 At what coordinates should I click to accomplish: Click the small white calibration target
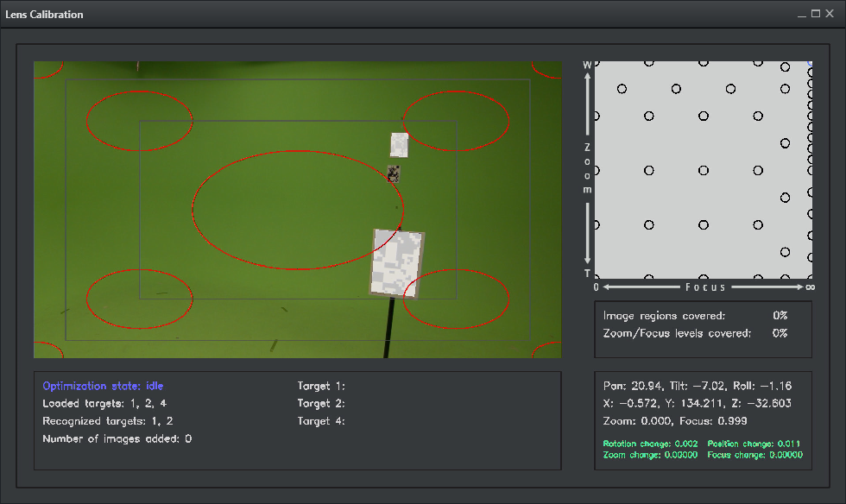(399, 145)
